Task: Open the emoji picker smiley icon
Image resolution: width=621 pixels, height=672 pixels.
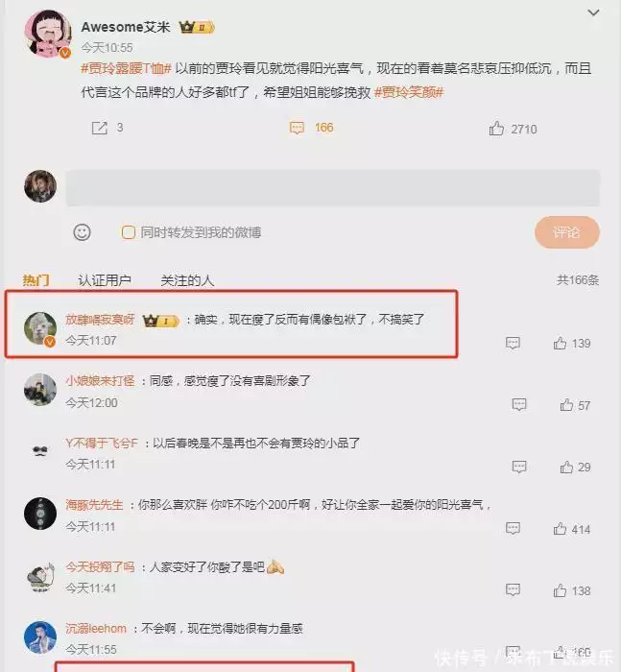Action: tap(82, 232)
